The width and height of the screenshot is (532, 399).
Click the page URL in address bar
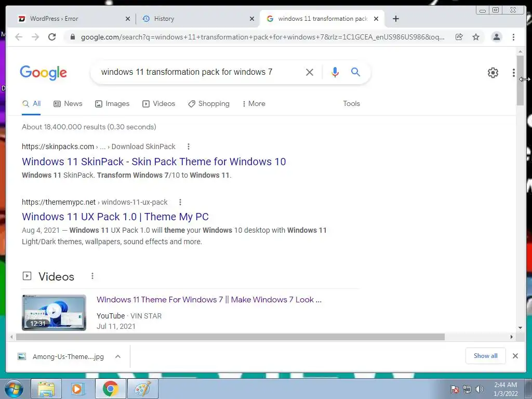[x=262, y=37]
